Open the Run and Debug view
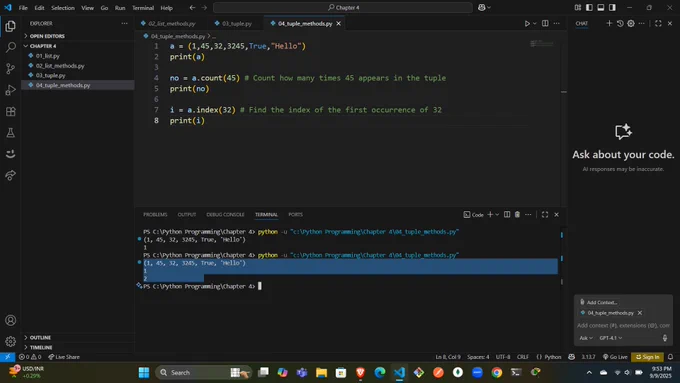680x383 pixels. (x=10, y=90)
